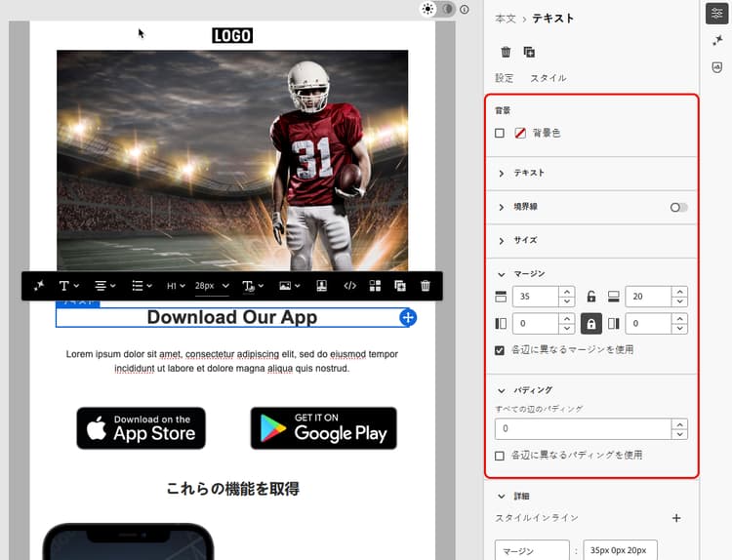
Task: Collapse the 詳細 section
Action: [x=502, y=496]
